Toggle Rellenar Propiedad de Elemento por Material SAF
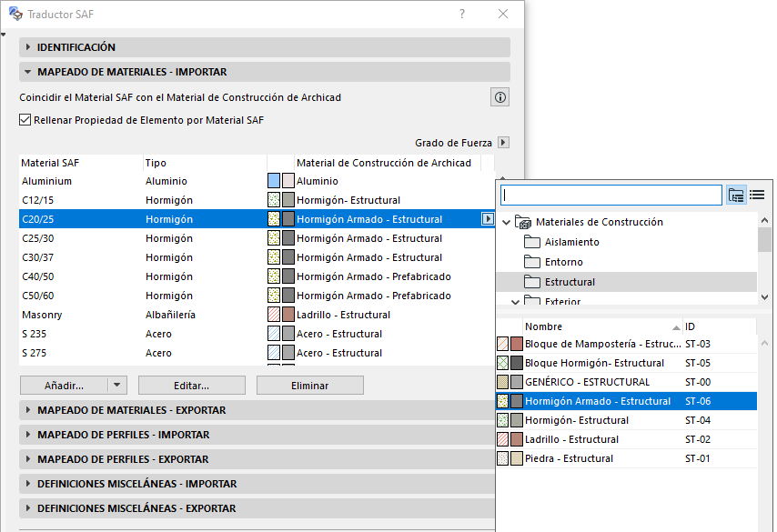 click(x=25, y=120)
